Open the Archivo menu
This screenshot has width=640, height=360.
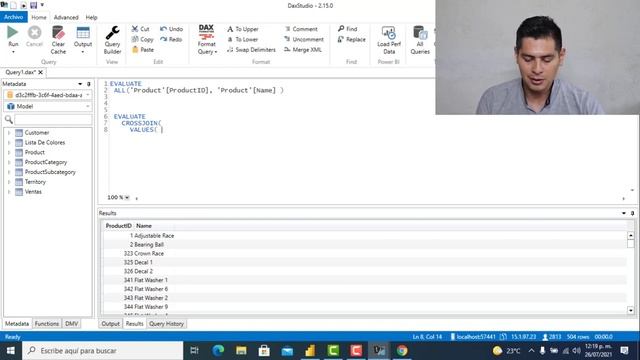pyautogui.click(x=13, y=17)
